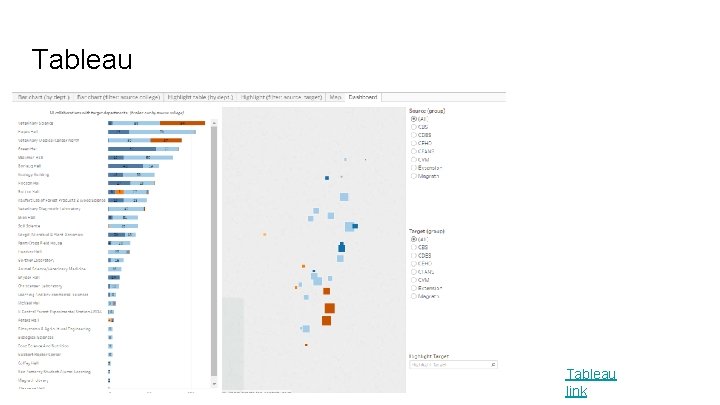
Task: Switch to Bar chart (filter: source college) tab
Action: coord(107,97)
